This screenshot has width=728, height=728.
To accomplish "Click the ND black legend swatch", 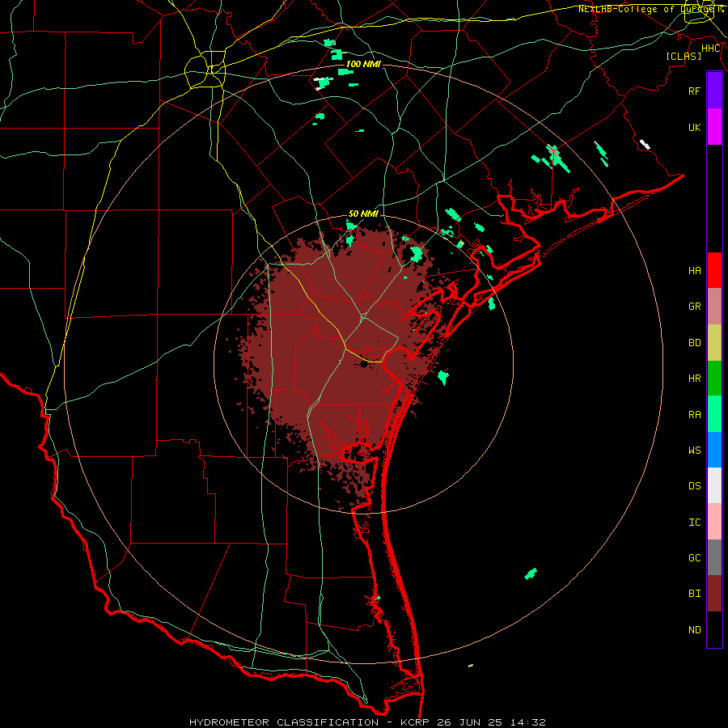I will (714, 629).
